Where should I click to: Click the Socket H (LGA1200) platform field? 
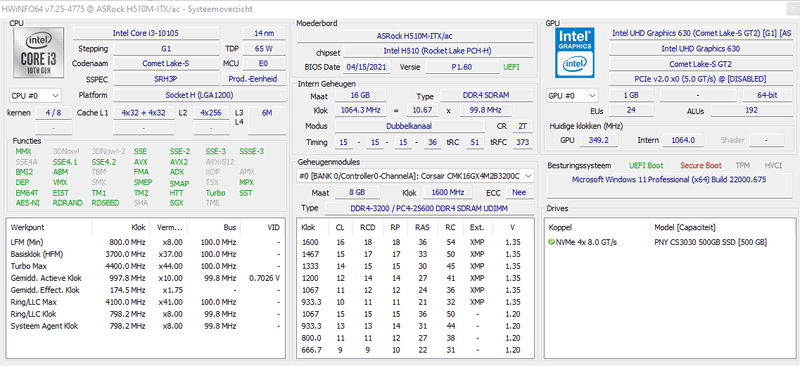[199, 95]
